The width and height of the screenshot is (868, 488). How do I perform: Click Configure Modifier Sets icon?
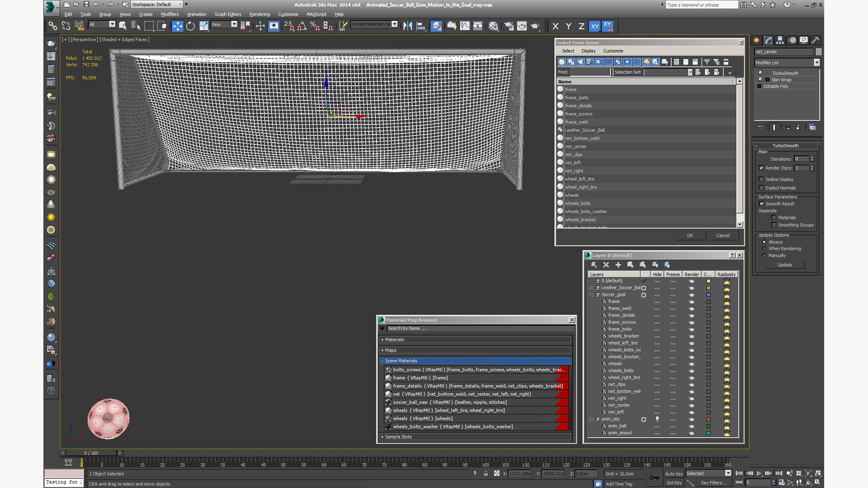click(812, 127)
